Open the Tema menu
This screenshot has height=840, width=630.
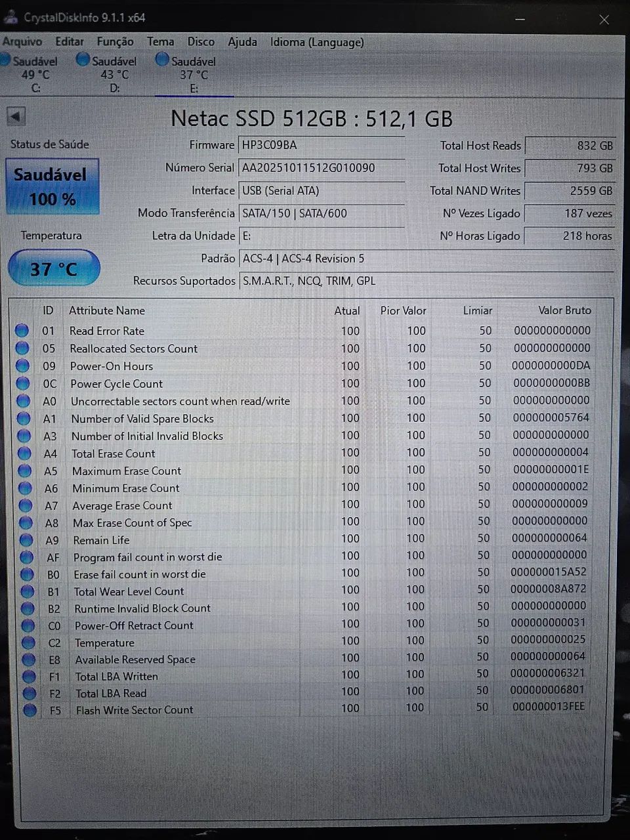[x=160, y=41]
